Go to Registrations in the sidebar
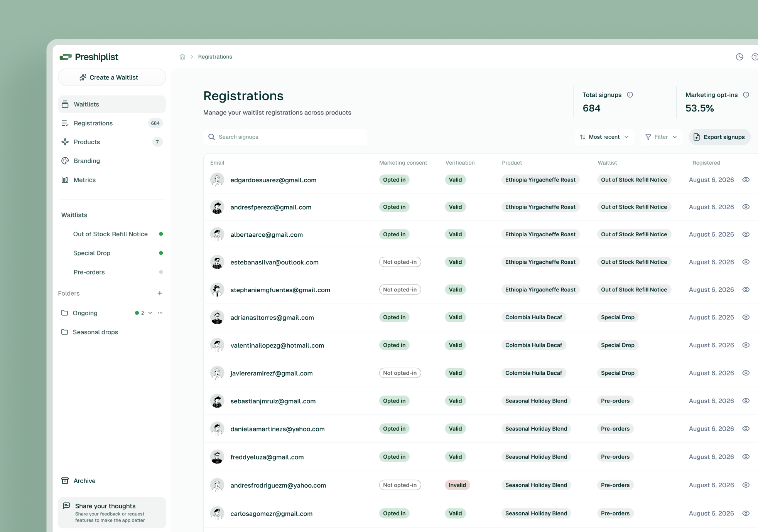758x532 pixels. 112,123
